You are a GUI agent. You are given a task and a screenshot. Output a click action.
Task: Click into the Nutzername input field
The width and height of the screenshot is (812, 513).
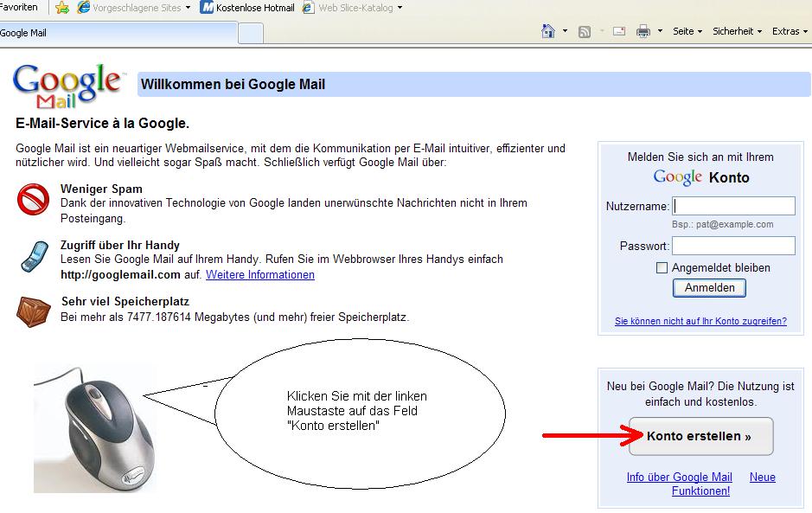point(733,206)
